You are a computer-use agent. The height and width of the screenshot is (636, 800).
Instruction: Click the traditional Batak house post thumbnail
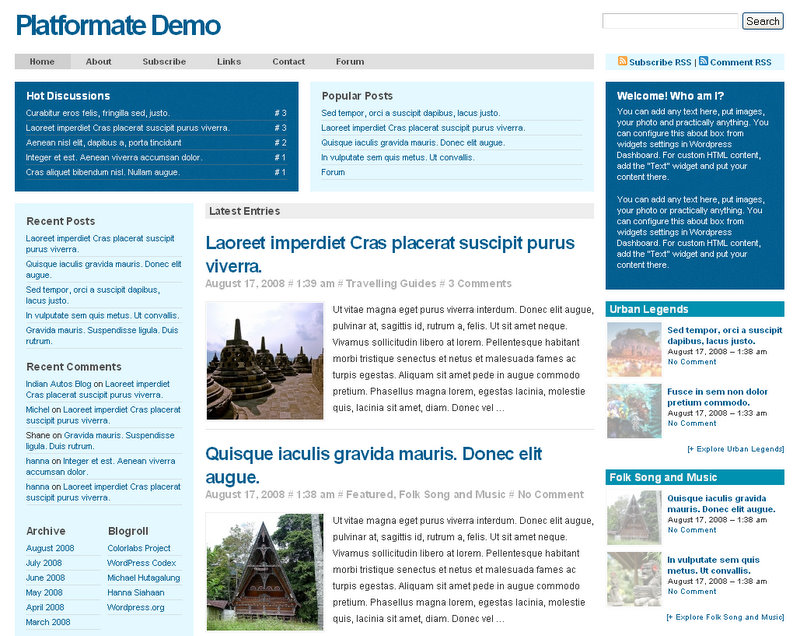(x=265, y=572)
